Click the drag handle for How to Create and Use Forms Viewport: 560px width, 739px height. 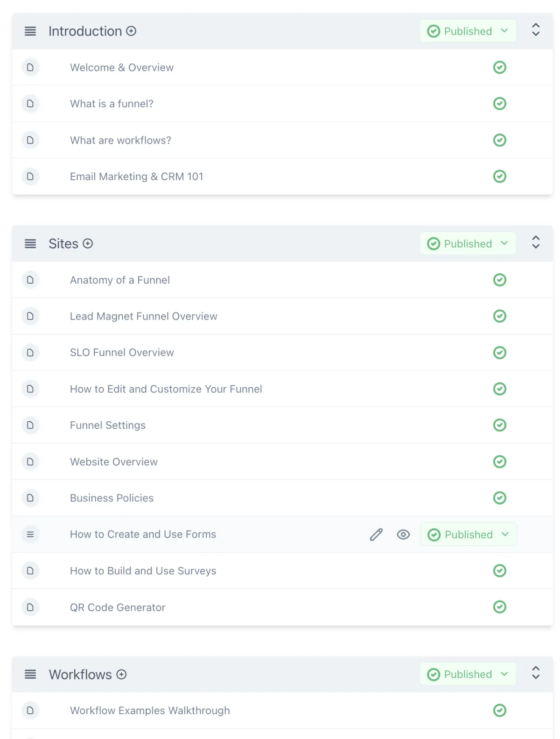tap(30, 535)
